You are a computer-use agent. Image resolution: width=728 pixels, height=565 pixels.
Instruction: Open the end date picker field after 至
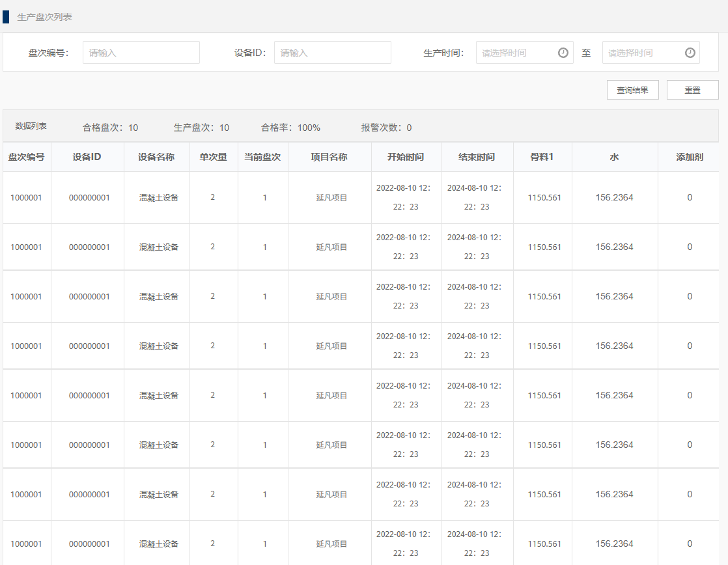click(x=643, y=53)
